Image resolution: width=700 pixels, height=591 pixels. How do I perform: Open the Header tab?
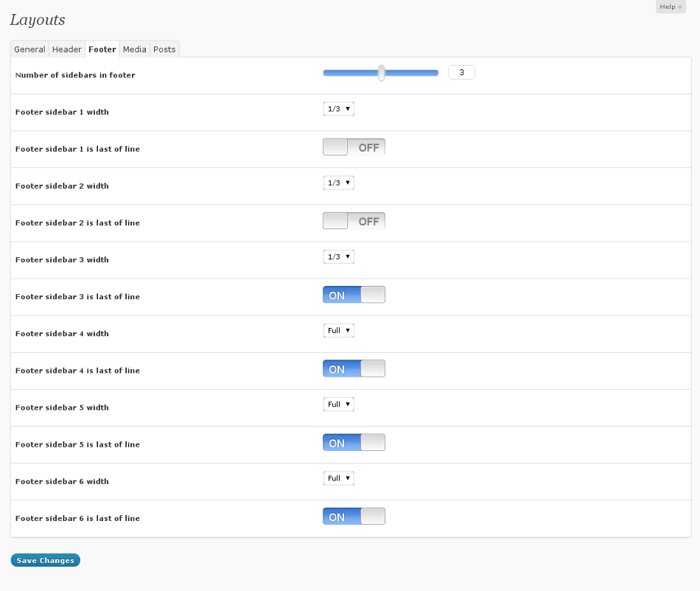pyautogui.click(x=66, y=49)
